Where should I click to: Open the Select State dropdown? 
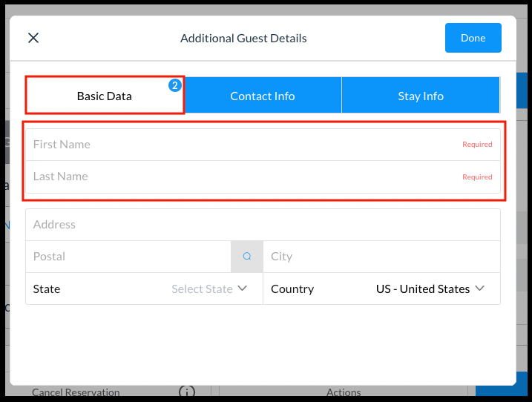[x=202, y=289]
